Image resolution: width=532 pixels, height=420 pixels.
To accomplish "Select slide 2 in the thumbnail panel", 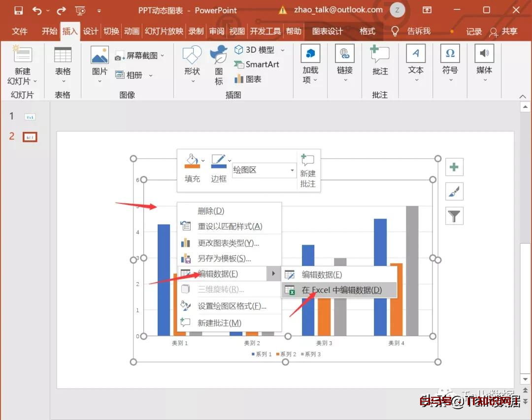I will point(30,136).
